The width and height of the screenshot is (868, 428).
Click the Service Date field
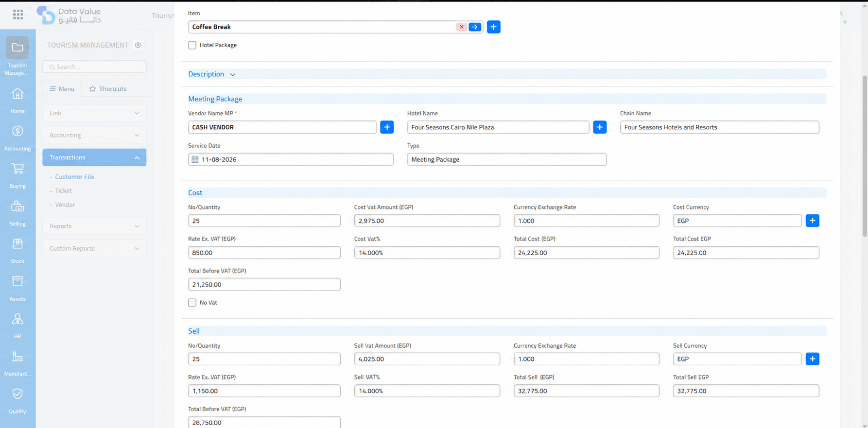pos(291,159)
